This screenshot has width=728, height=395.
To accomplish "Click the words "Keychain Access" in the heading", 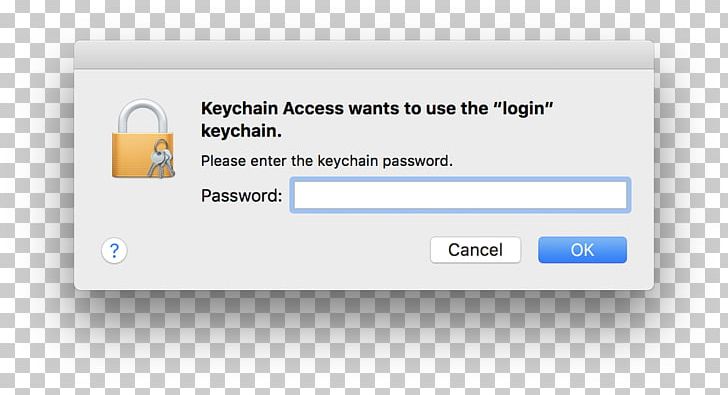I will coord(272,108).
